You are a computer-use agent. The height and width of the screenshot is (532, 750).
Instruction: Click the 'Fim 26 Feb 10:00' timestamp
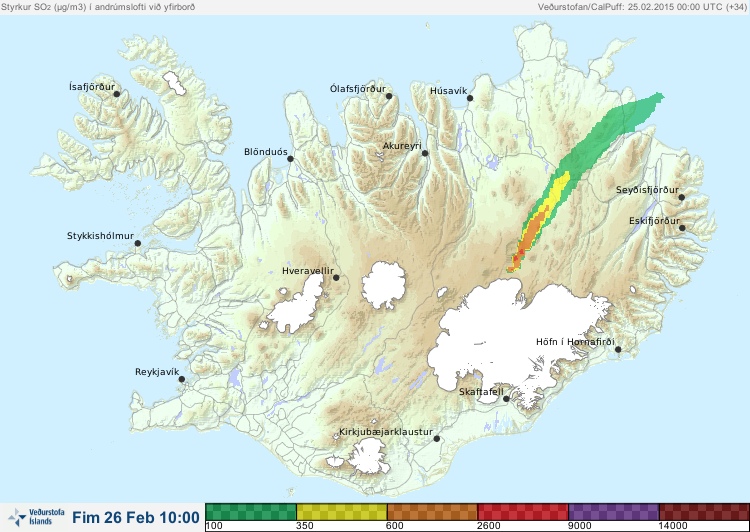click(136, 517)
